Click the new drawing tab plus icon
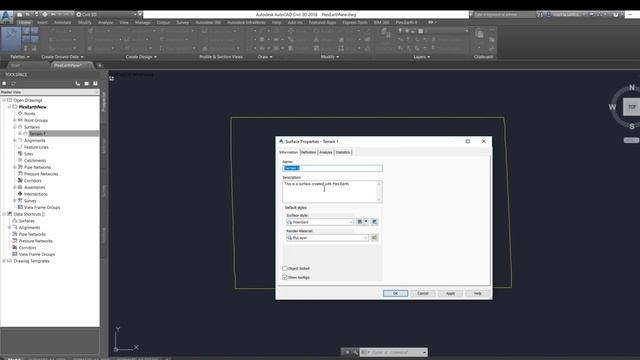Image resolution: width=640 pixels, height=360 pixels. pyautogui.click(x=100, y=65)
